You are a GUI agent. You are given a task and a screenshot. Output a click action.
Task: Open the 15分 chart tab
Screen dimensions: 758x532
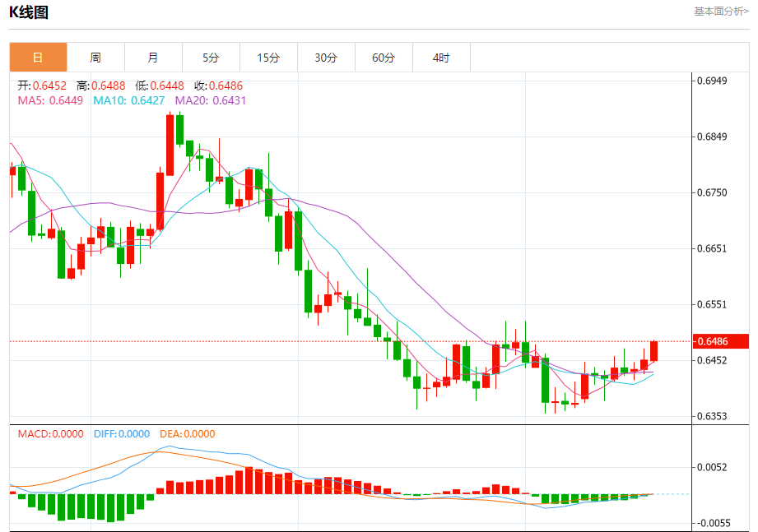[x=268, y=58]
